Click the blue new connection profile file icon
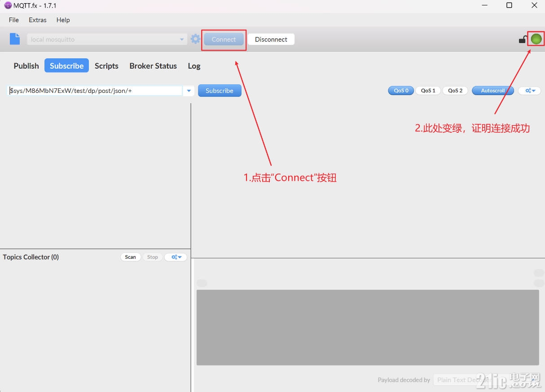This screenshot has width=545, height=392. (x=15, y=39)
